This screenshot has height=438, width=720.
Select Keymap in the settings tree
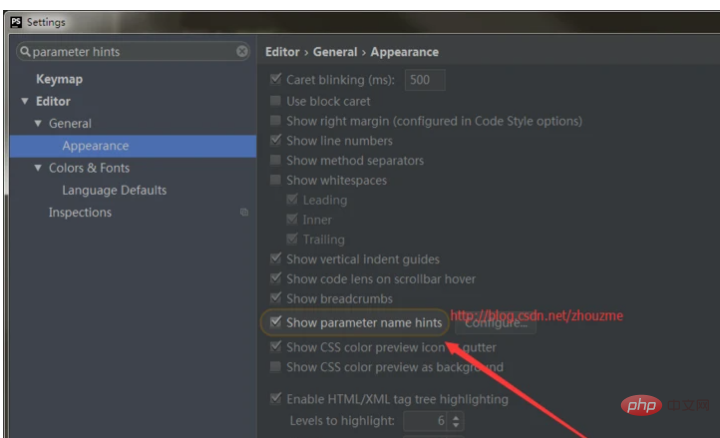(x=59, y=79)
